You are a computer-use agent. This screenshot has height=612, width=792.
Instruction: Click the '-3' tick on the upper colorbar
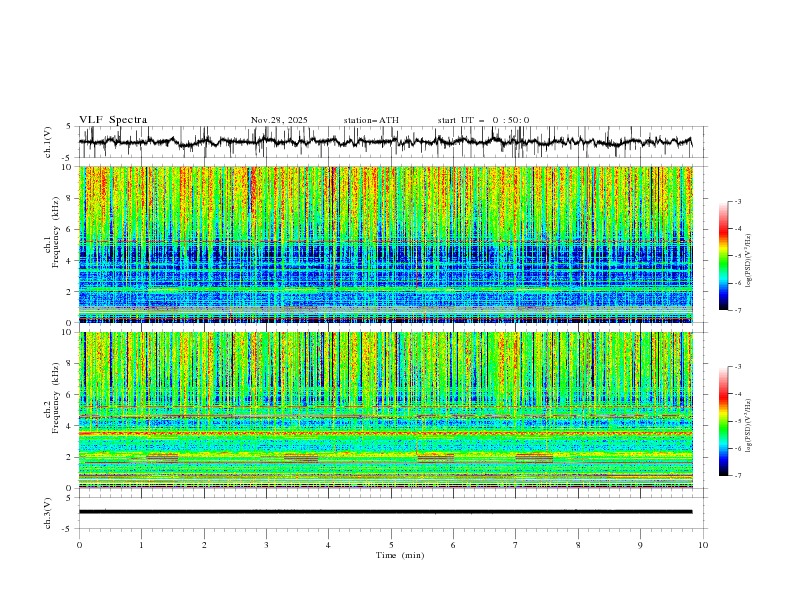[737, 201]
